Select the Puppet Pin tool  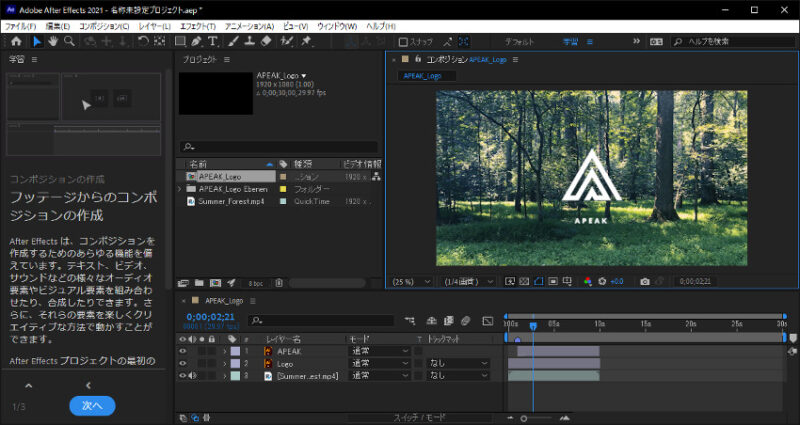coord(306,41)
